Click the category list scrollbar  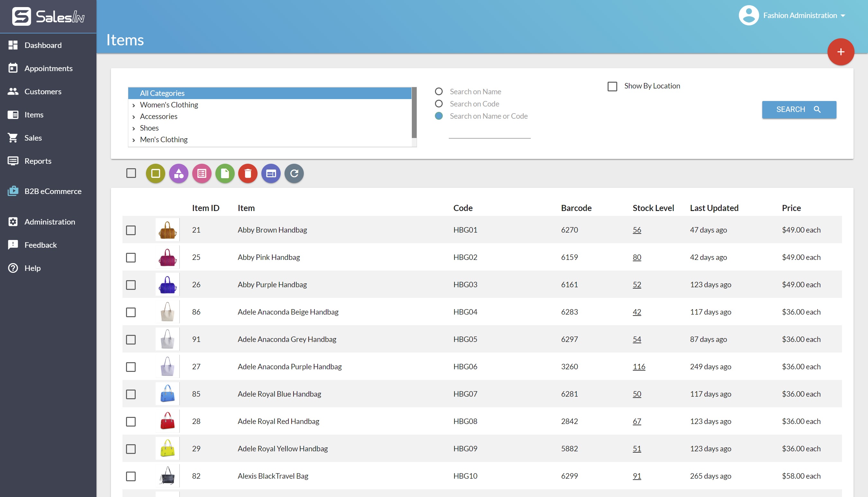[x=414, y=113]
